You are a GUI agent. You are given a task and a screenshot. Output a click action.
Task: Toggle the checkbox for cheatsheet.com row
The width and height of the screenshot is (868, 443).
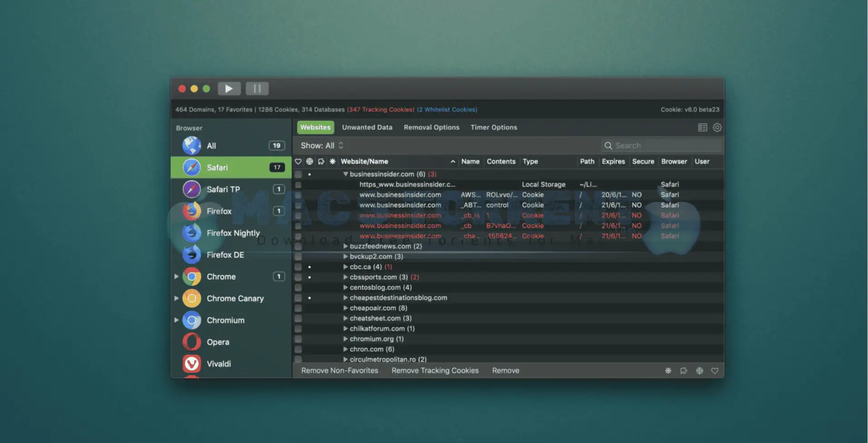coord(298,318)
